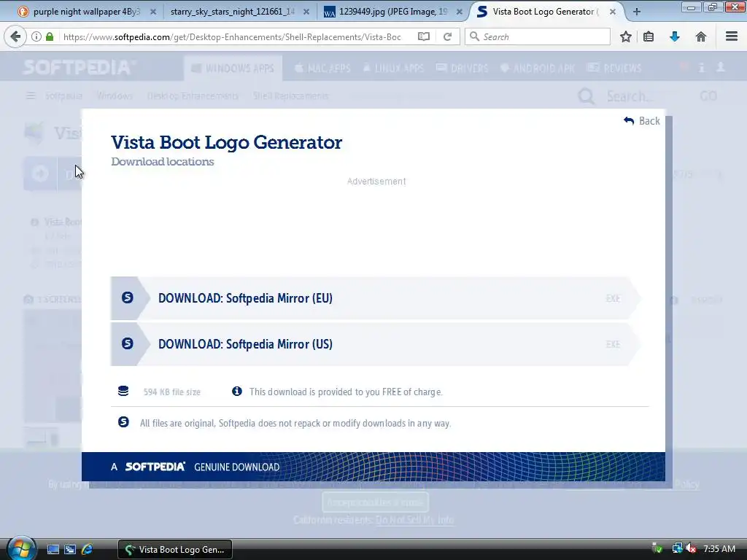The width and height of the screenshot is (747, 560).
Task: Click the green padlock secure connection icon
Action: tap(50, 36)
